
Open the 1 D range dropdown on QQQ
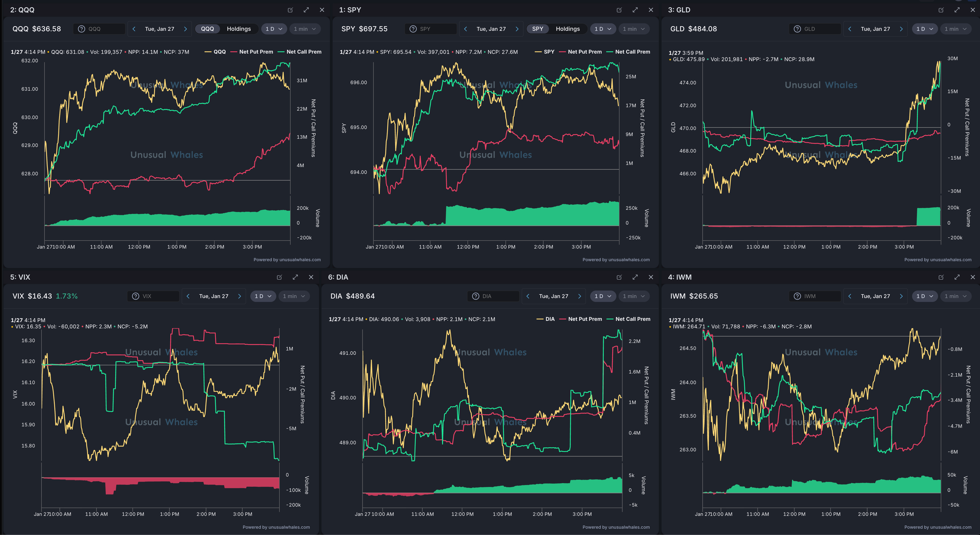(274, 29)
